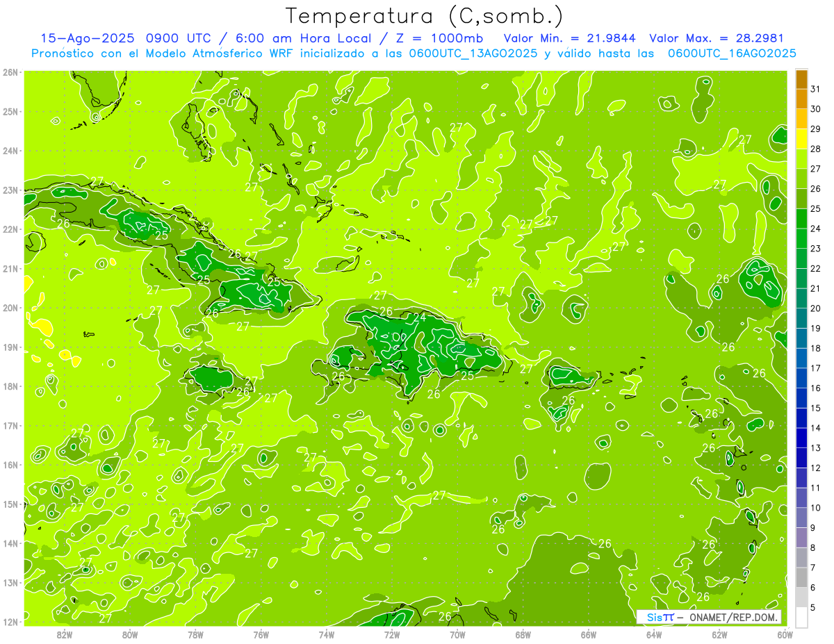Click the yellow legend band between 28 and 29
834x644 pixels.
(x=801, y=139)
